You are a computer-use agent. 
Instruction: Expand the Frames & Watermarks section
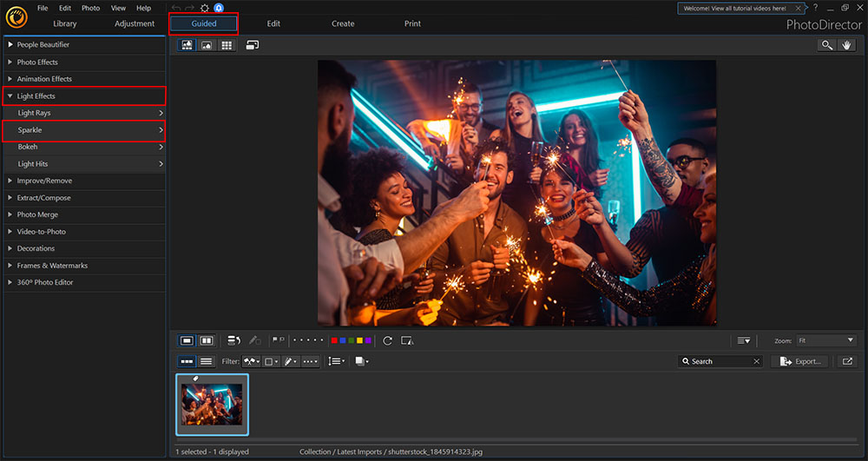[x=84, y=265]
